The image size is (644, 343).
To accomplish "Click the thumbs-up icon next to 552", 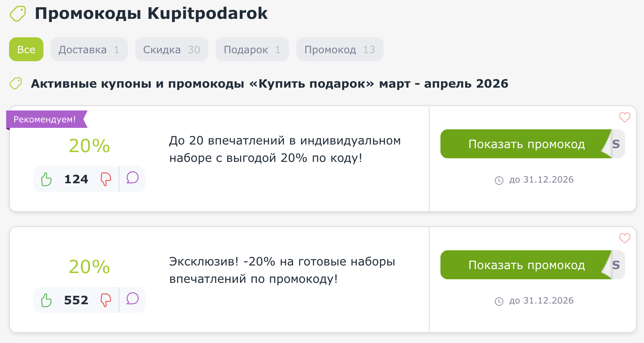I will point(46,300).
